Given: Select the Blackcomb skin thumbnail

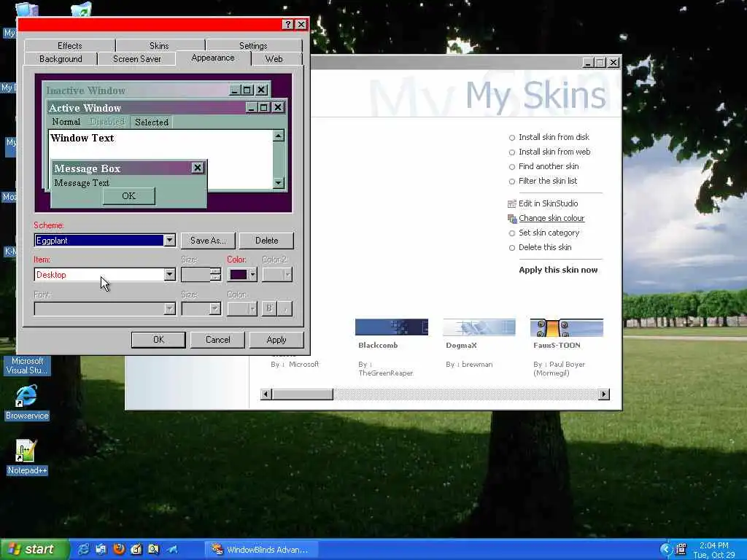Looking at the screenshot, I should 392,327.
